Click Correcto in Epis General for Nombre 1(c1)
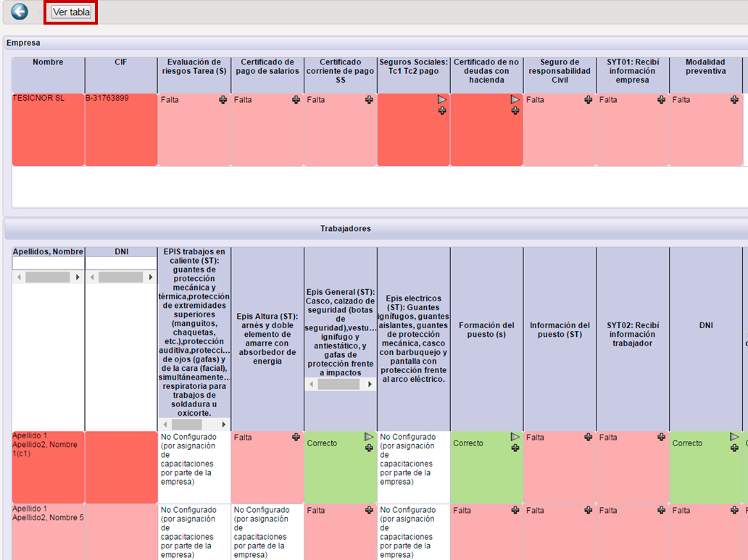Screen dimensions: 748x560 pos(322,443)
